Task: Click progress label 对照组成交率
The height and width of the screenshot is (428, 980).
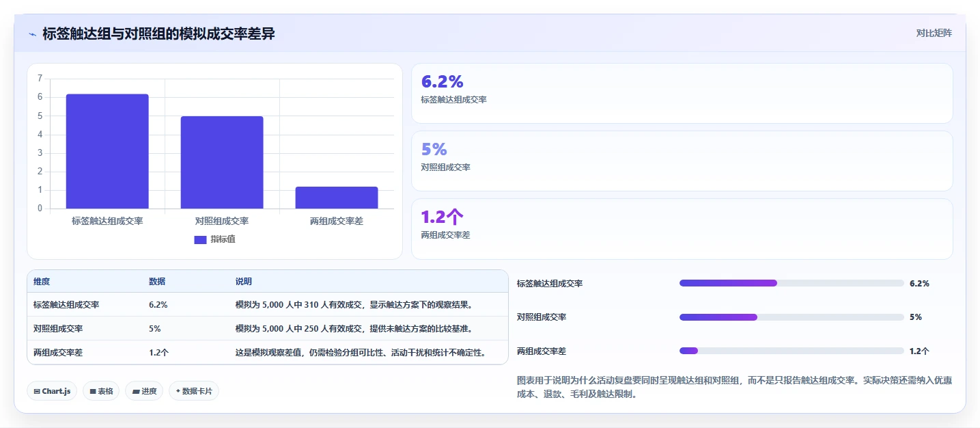Action: (x=542, y=317)
